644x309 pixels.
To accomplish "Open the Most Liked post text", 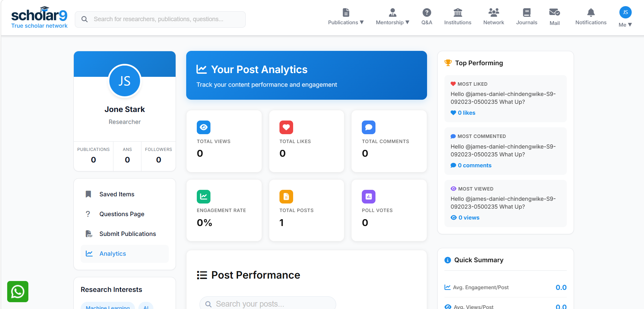I will click(x=503, y=98).
